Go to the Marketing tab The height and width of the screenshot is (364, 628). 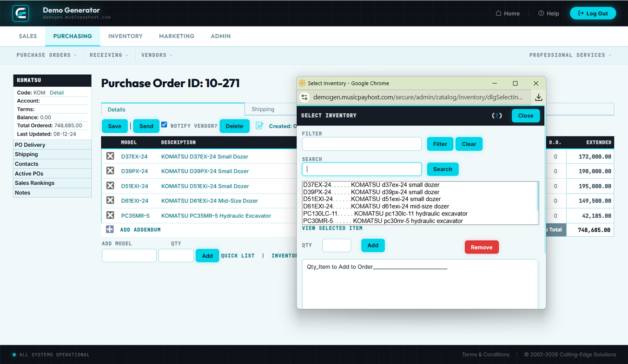coord(177,36)
